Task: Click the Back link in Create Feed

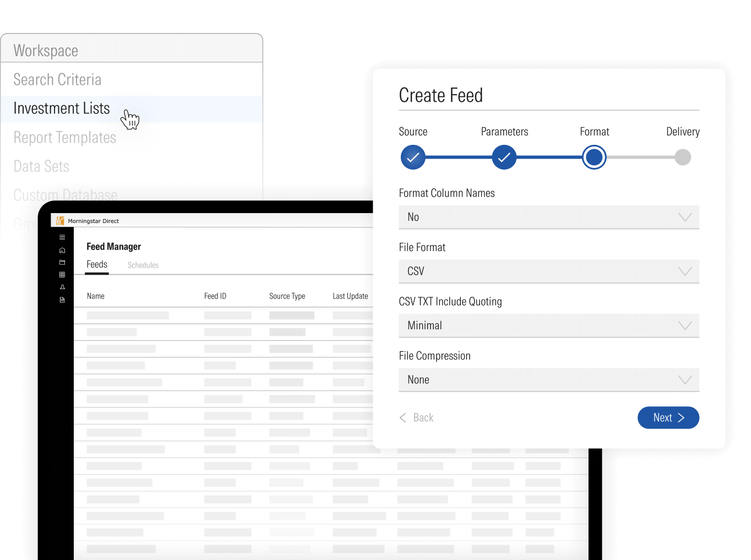Action: (417, 418)
